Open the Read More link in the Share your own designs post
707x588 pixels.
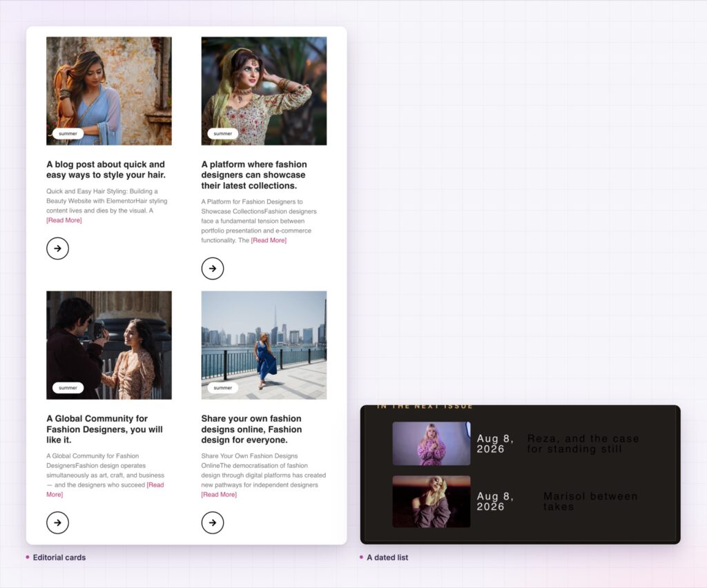219,494
